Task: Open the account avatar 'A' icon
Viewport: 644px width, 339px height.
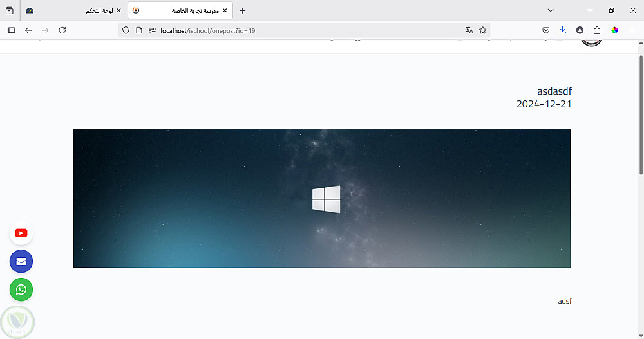Action: pos(580,30)
